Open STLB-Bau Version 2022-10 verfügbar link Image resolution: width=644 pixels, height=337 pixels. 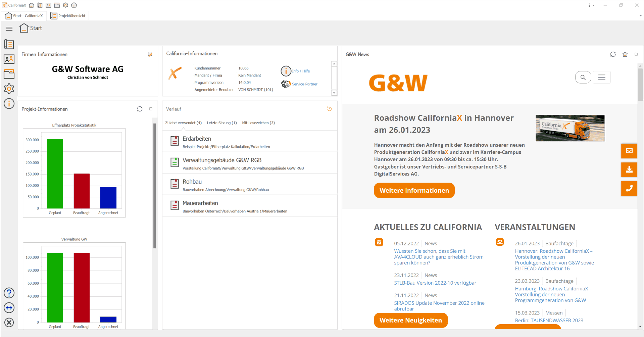435,283
